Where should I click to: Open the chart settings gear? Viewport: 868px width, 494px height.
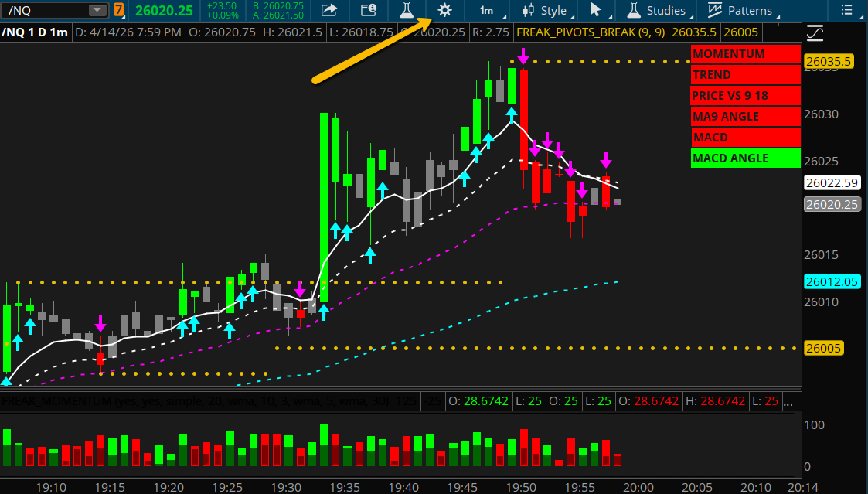coord(444,11)
